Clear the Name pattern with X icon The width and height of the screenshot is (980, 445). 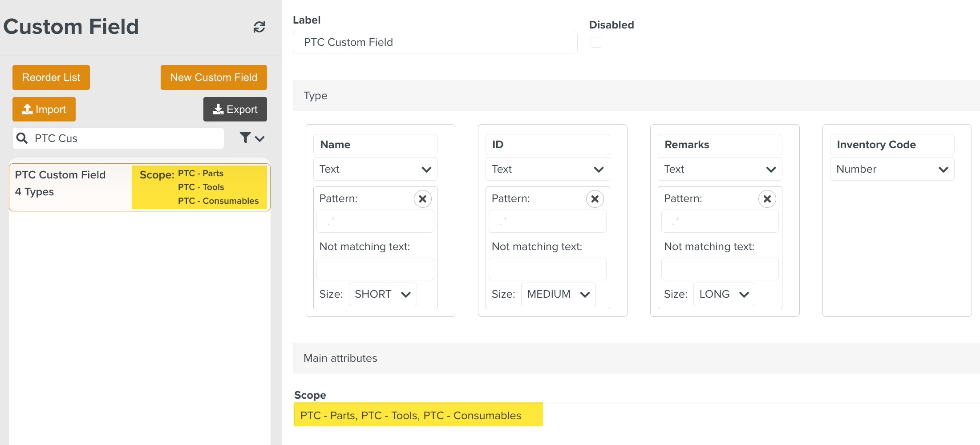click(422, 199)
